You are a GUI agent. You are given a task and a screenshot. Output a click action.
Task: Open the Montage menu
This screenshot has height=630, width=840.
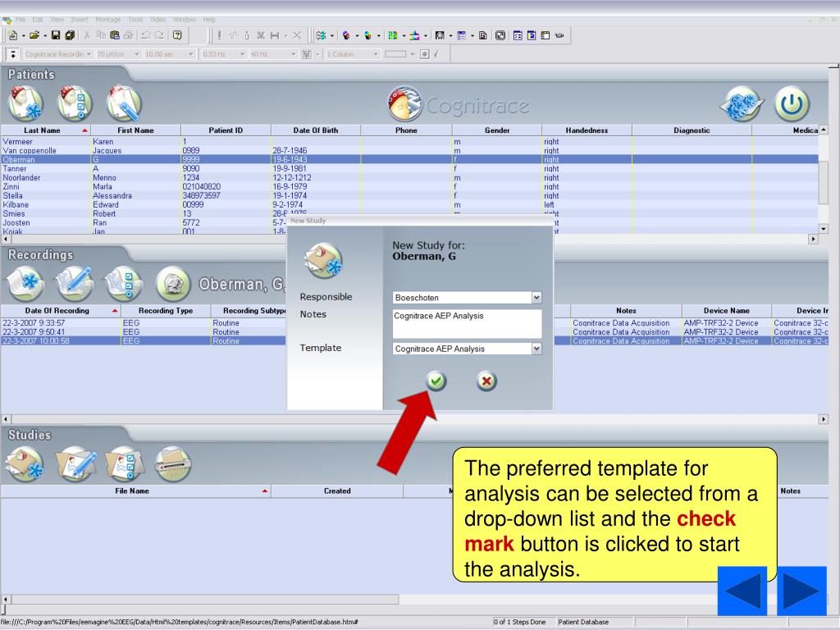(x=108, y=20)
